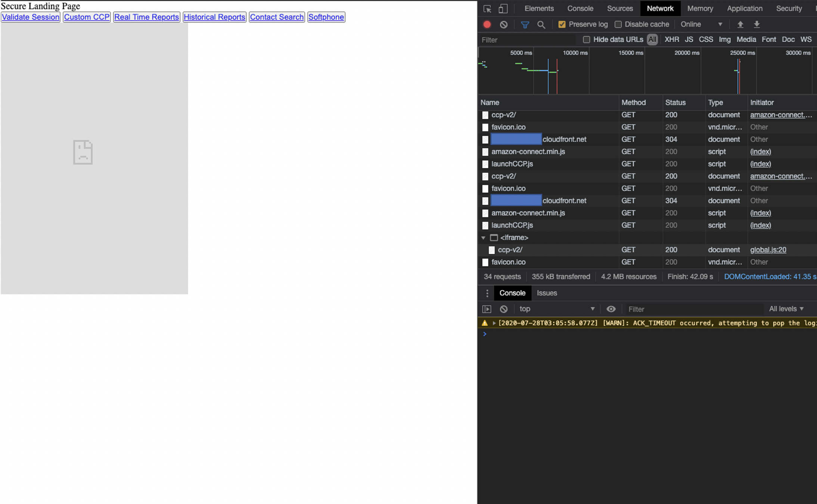Collapse the iframe request group
The height and width of the screenshot is (504, 817).
[484, 237]
